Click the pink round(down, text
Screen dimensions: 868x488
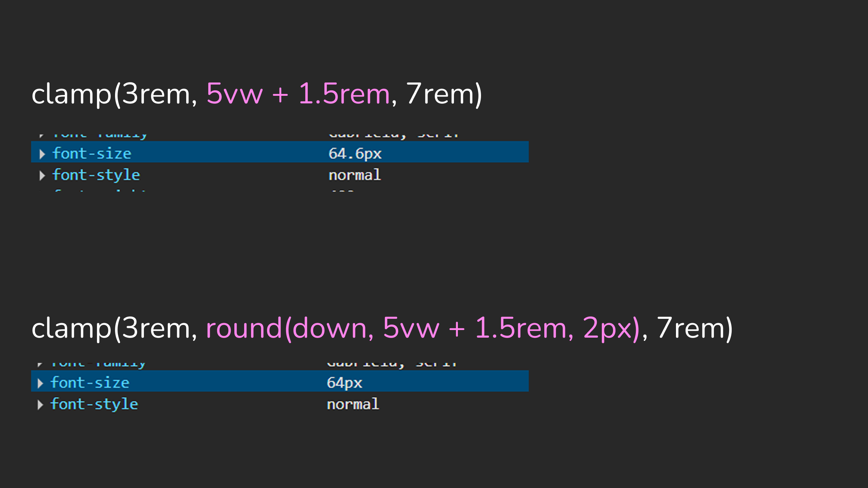[x=290, y=328]
